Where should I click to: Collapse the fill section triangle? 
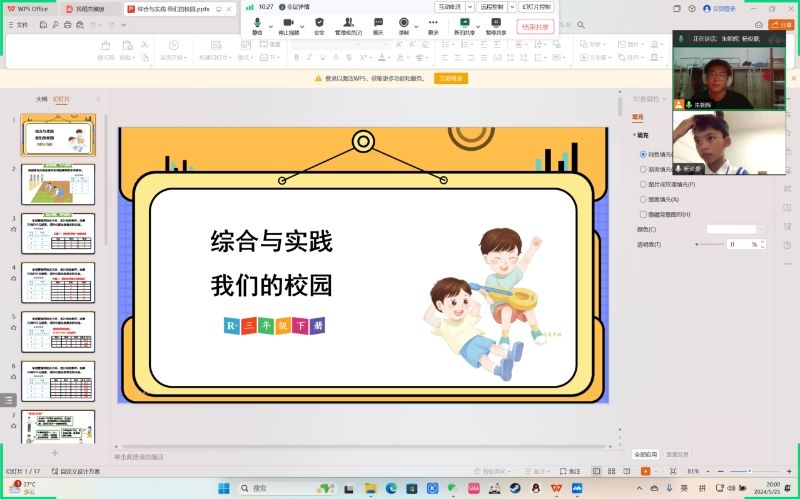pos(634,135)
